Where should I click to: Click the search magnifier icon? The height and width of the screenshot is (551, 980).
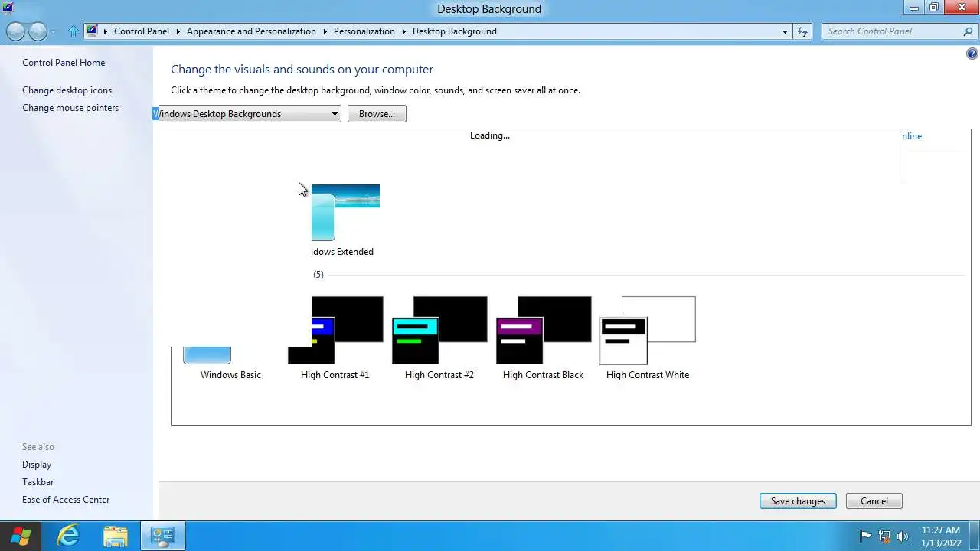click(x=969, y=31)
